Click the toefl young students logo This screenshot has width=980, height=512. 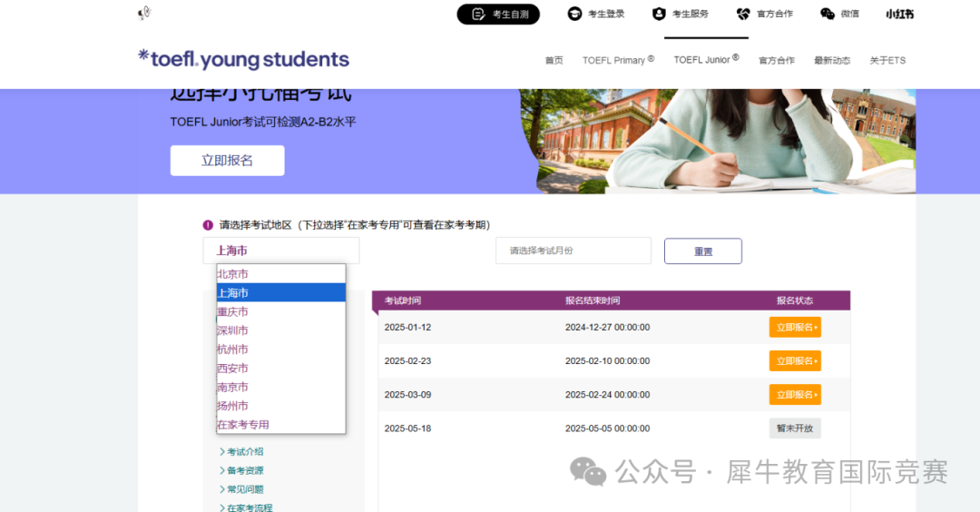point(243,59)
